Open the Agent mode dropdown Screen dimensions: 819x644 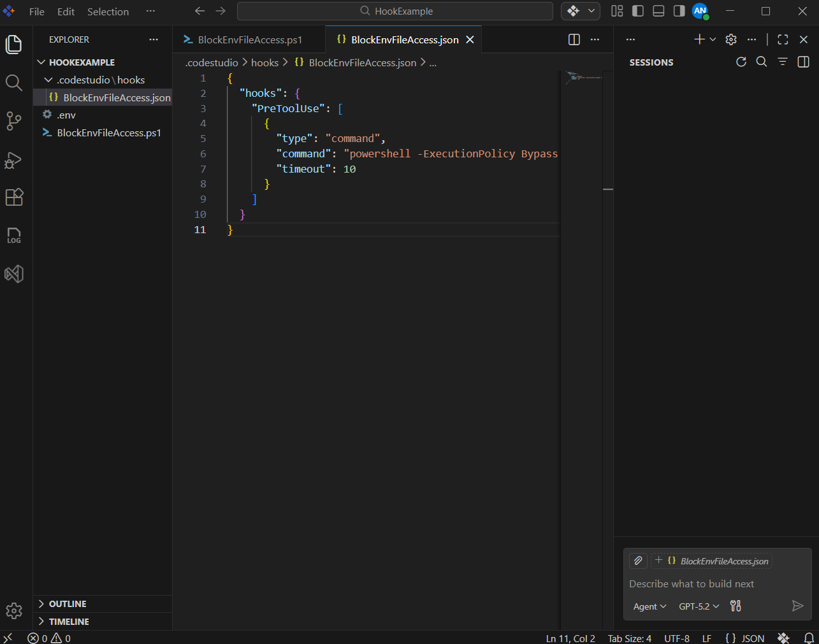click(x=649, y=606)
